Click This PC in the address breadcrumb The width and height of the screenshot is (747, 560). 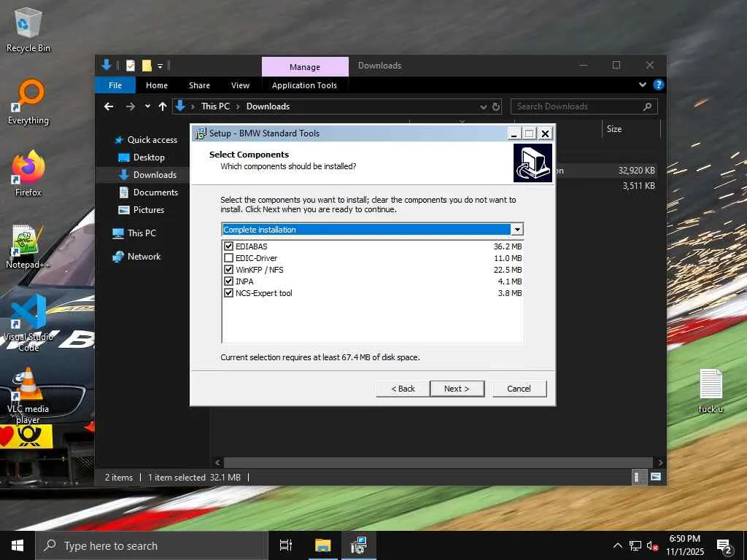(215, 106)
